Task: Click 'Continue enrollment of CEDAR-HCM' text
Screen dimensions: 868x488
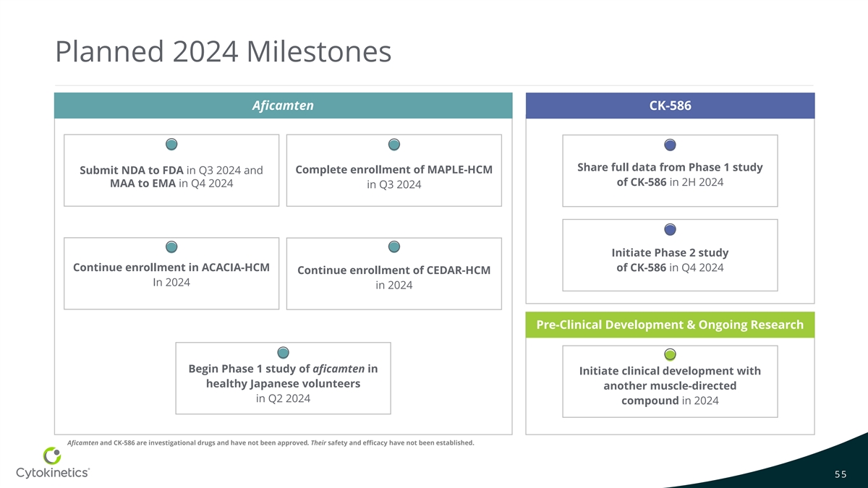Action: [x=394, y=270]
